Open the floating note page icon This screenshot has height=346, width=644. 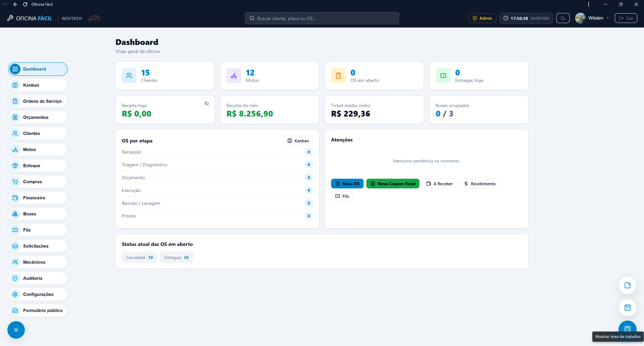[x=627, y=285]
